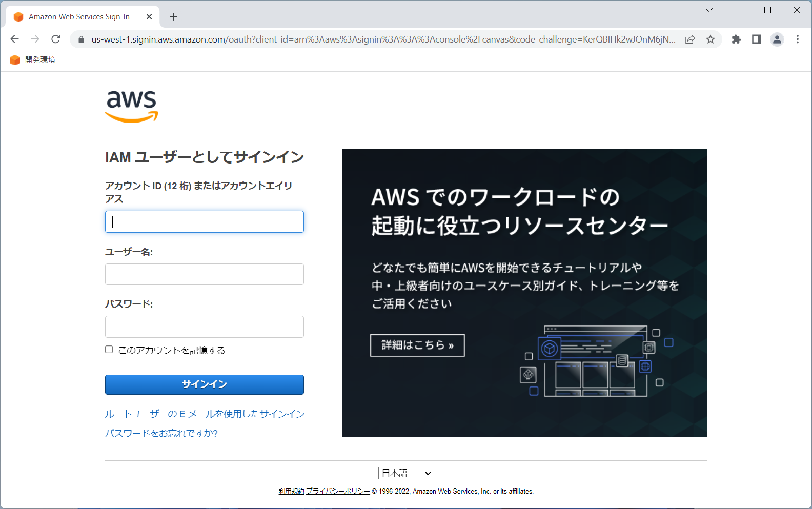The width and height of the screenshot is (812, 509).
Task: Click the AWS logo
Action: pyautogui.click(x=131, y=107)
